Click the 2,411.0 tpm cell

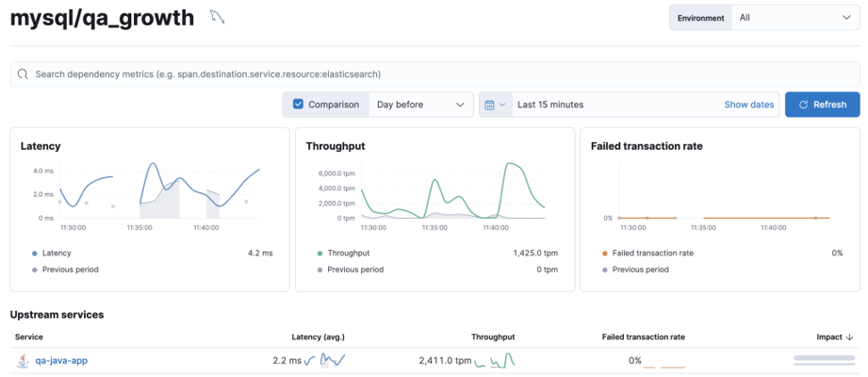446,361
